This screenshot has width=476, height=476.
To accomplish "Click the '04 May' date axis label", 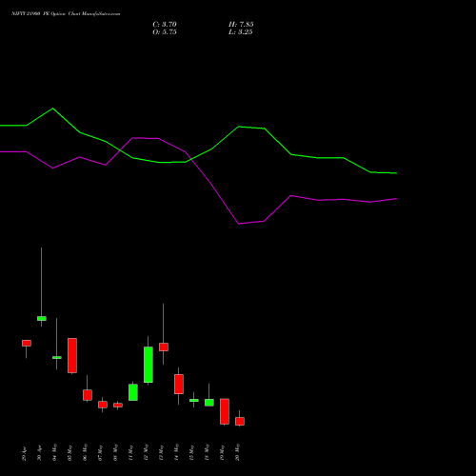I will coord(55,452).
